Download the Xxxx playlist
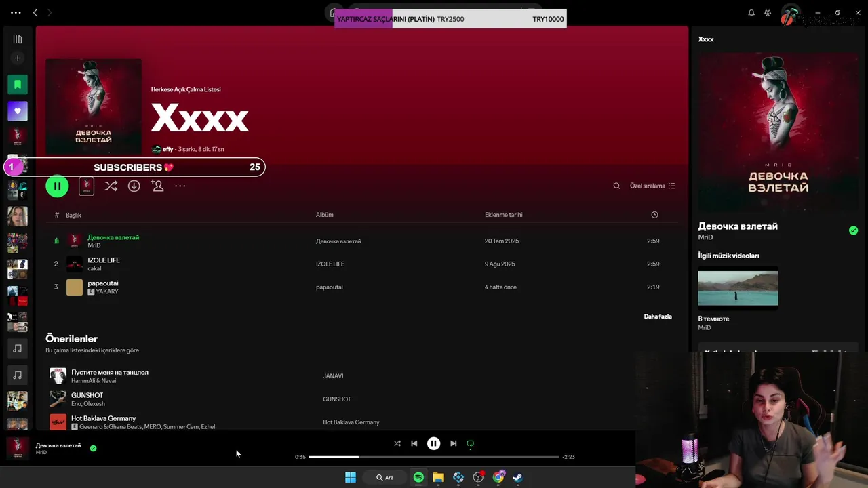 tap(134, 186)
